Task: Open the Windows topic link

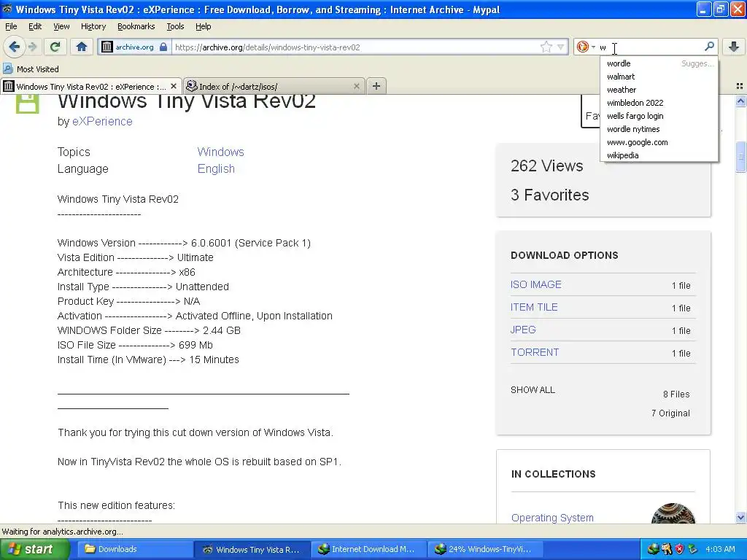Action: click(x=220, y=152)
